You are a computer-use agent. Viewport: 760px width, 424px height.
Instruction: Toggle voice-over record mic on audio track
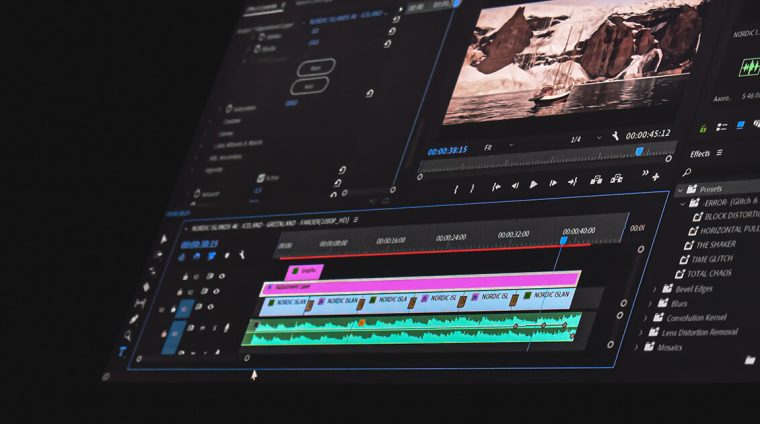pyautogui.click(x=226, y=327)
